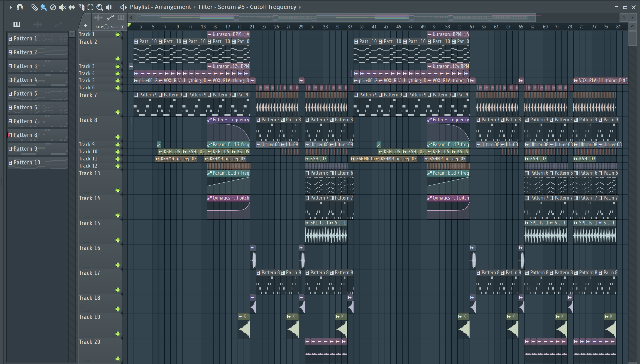Viewport: 640px width, 364px height.
Task: Click Track 13 options dots below its name
Action: pyautogui.click(x=87, y=192)
